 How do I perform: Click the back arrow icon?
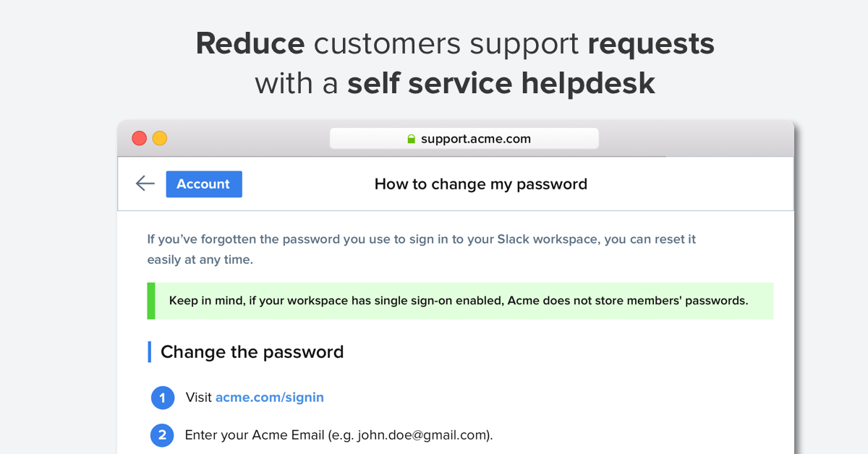tap(145, 184)
